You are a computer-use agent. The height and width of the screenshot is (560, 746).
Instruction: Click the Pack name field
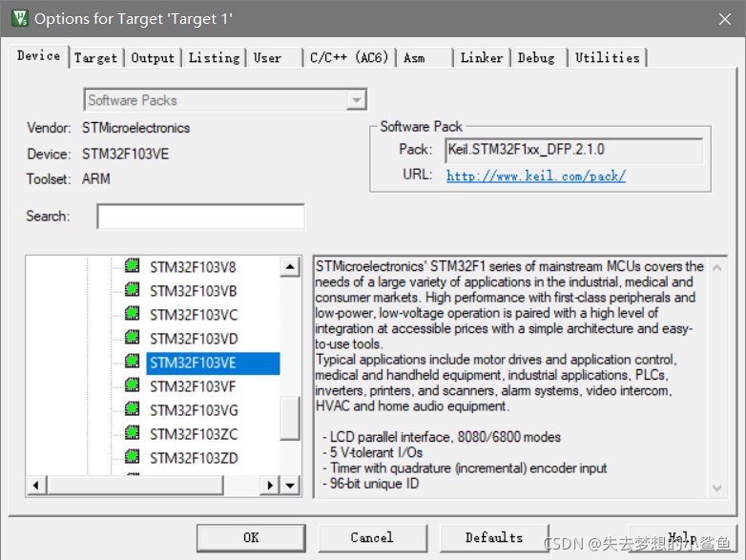click(x=573, y=151)
